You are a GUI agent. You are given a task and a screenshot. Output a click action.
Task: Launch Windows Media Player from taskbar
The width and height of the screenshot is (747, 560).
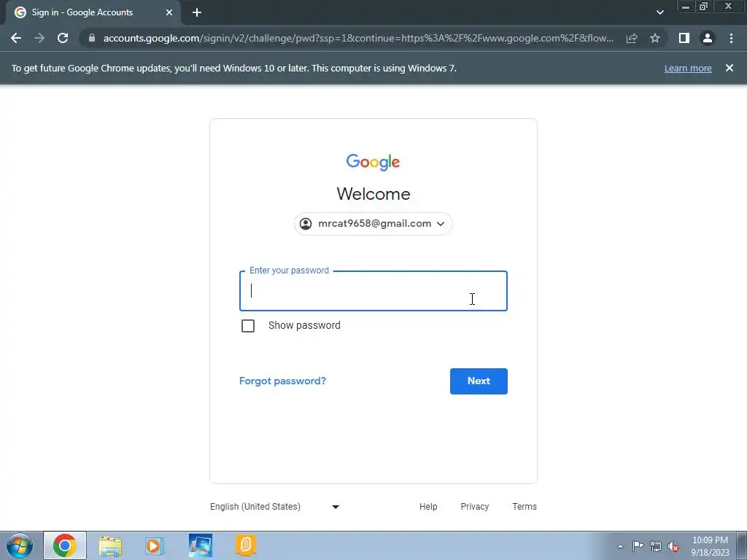154,545
